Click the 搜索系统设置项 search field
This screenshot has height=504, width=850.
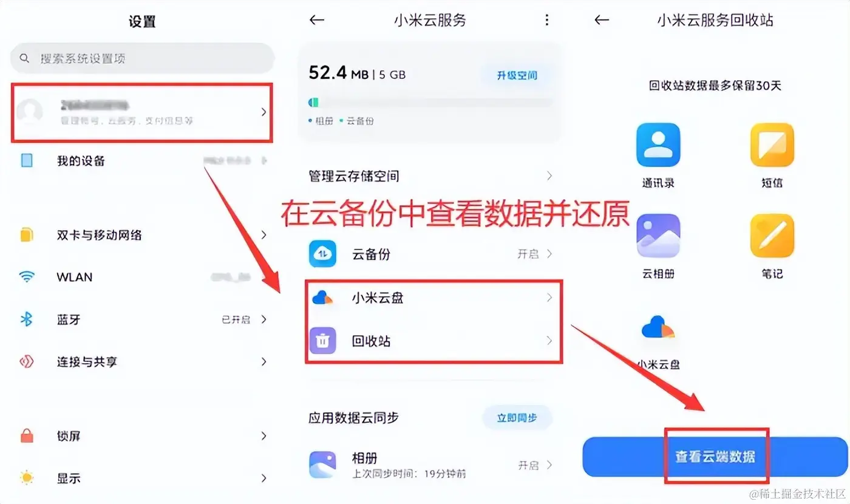(143, 58)
